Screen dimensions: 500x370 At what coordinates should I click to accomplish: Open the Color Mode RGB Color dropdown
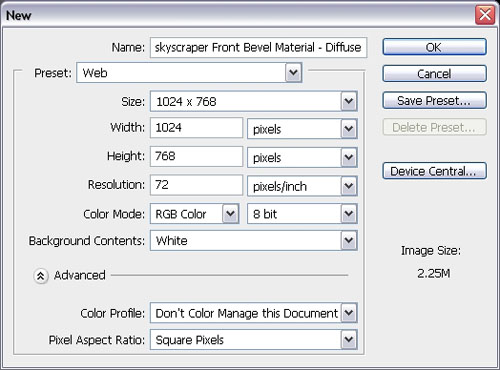[x=194, y=214]
